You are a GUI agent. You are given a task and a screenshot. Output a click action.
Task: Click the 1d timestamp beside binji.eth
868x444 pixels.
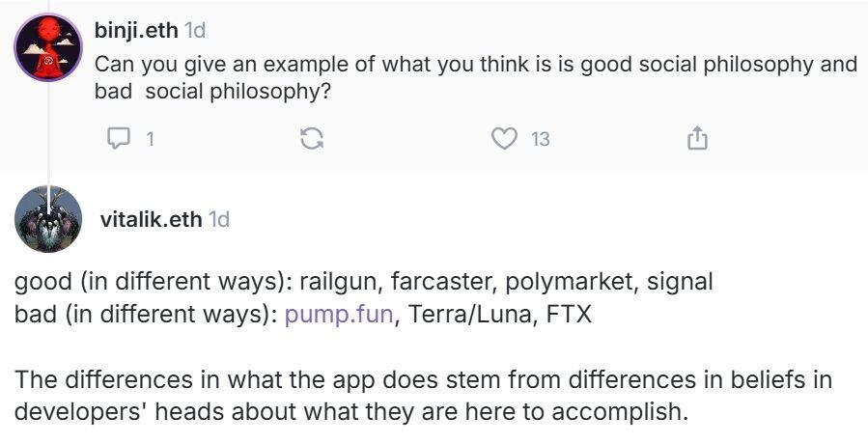point(195,30)
